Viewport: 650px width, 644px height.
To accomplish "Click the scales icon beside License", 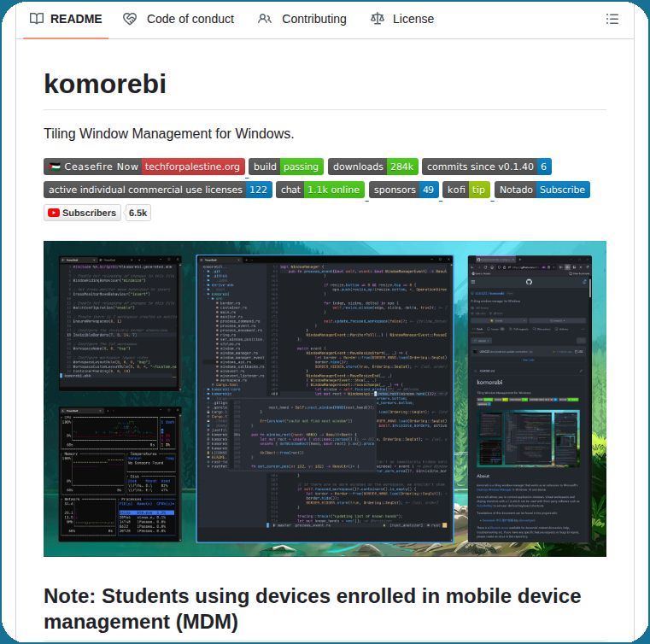I will [378, 19].
